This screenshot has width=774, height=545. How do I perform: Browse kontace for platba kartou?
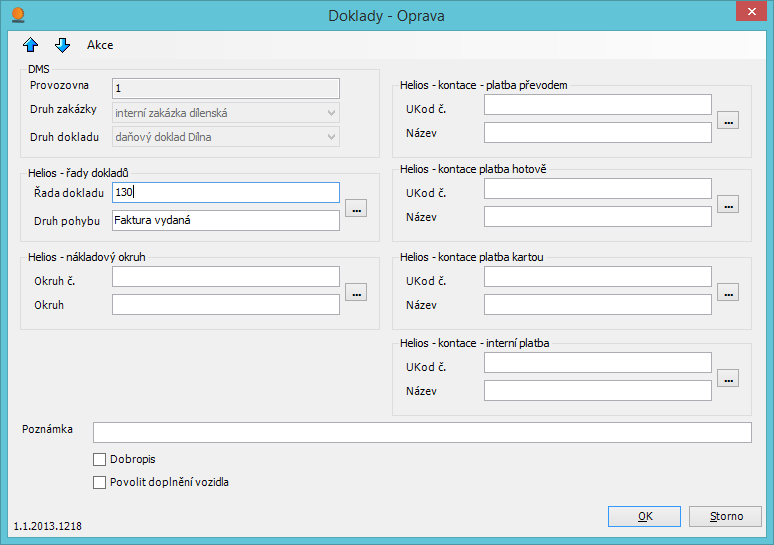(x=728, y=292)
